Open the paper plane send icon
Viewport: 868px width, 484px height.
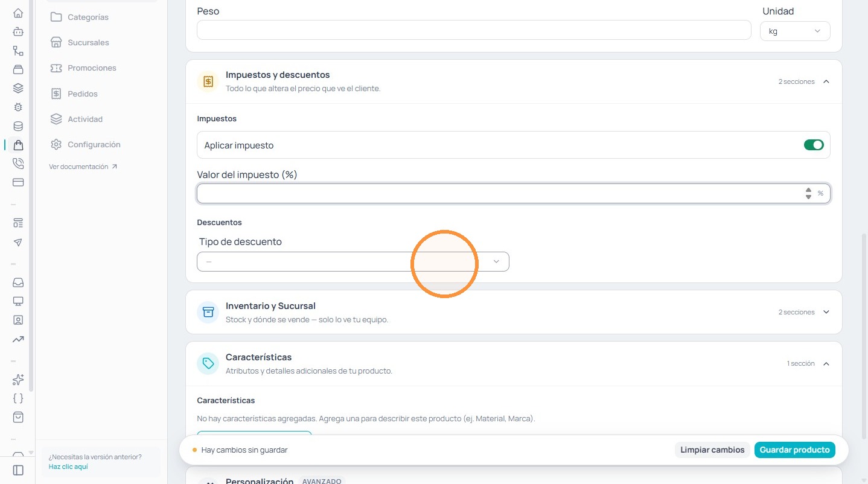pyautogui.click(x=18, y=242)
